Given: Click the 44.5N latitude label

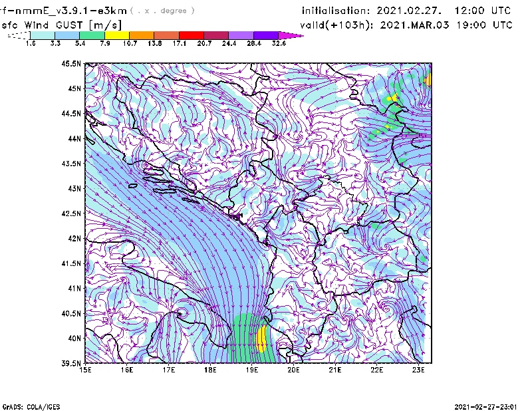Looking at the screenshot, I should pyautogui.click(x=71, y=113).
